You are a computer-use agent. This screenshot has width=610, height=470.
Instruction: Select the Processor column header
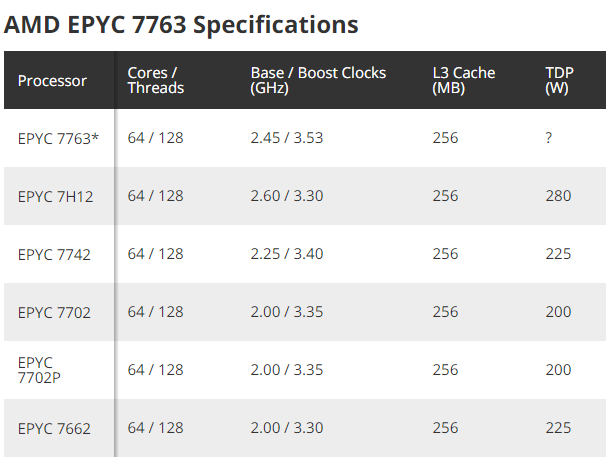52,81
